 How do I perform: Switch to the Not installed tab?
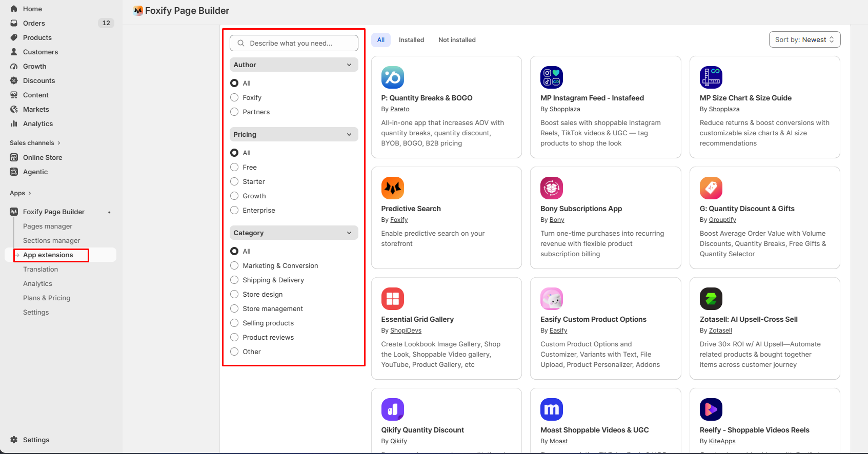coord(457,40)
